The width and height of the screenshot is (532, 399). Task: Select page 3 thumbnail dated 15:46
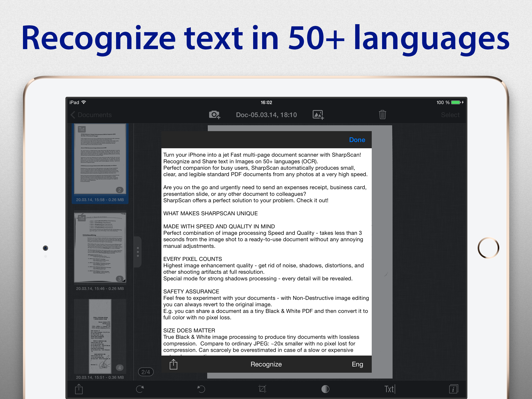(x=100, y=248)
